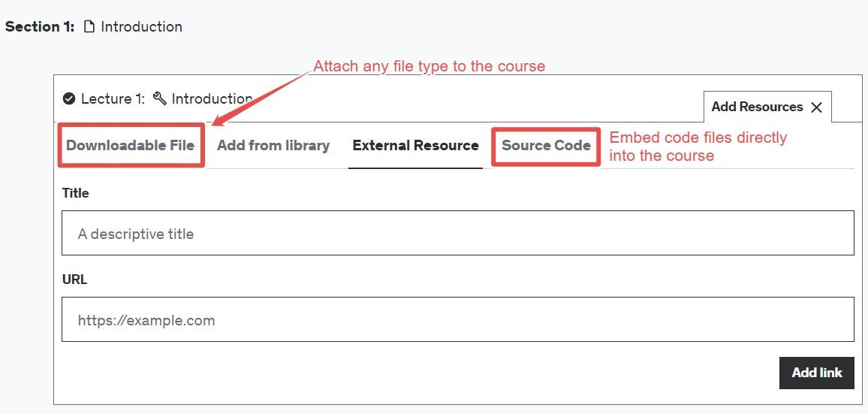Switch to the Source Code tab
868x414 pixels.
coord(546,145)
